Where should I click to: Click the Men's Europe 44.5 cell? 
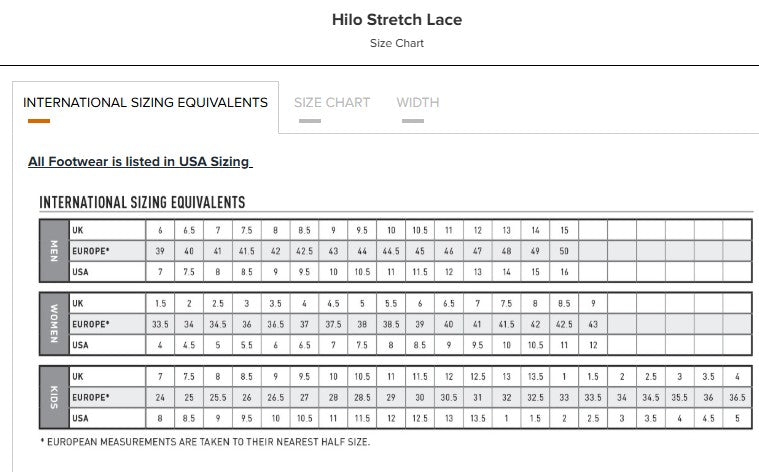pos(391,251)
